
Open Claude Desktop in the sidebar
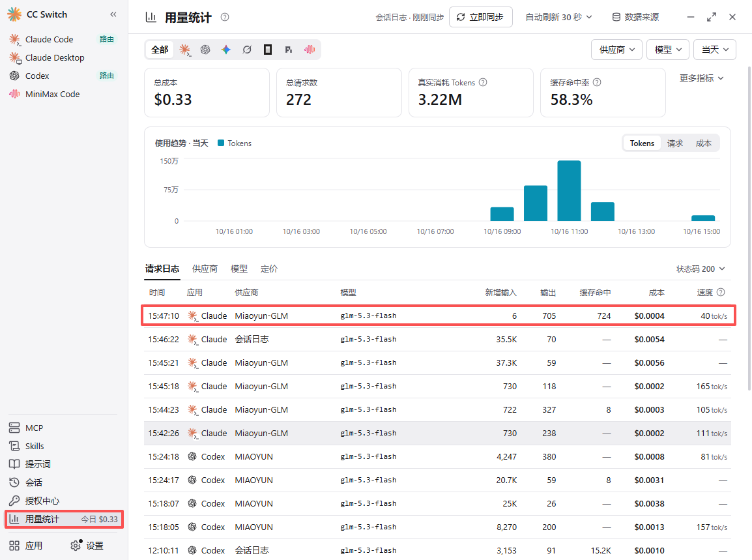[63, 57]
